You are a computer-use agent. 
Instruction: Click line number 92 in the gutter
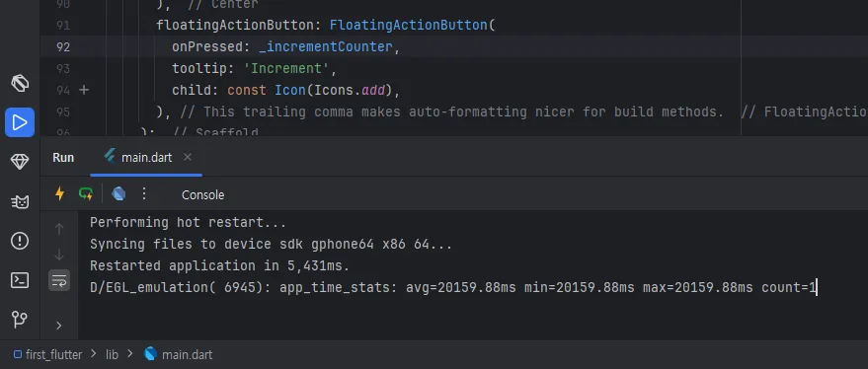[63, 47]
